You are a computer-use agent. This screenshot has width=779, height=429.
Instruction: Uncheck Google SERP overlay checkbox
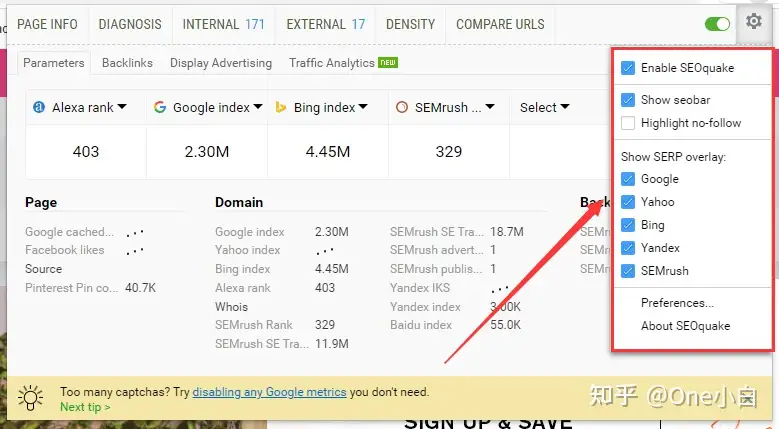coord(628,179)
